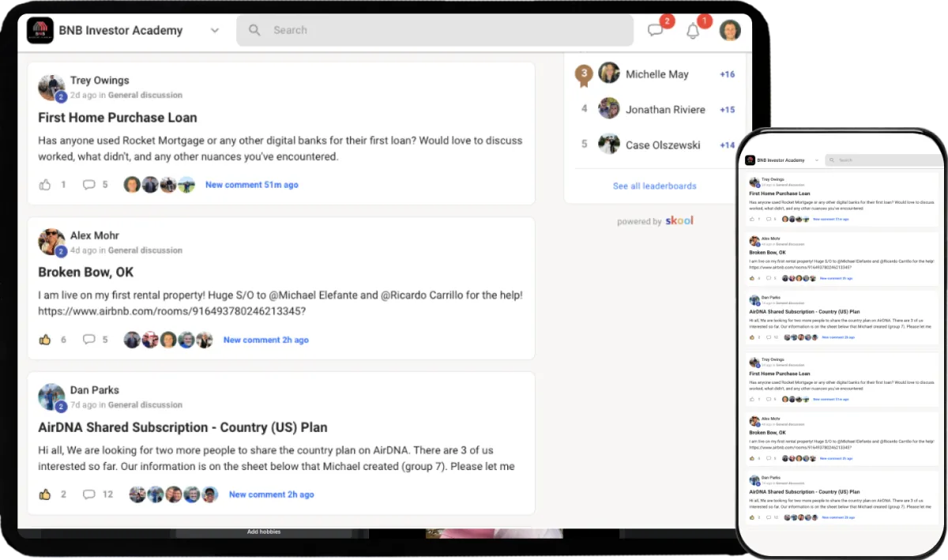Click the name "Dan Parks" on tablet
Image resolution: width=948 pixels, height=560 pixels.
click(94, 390)
